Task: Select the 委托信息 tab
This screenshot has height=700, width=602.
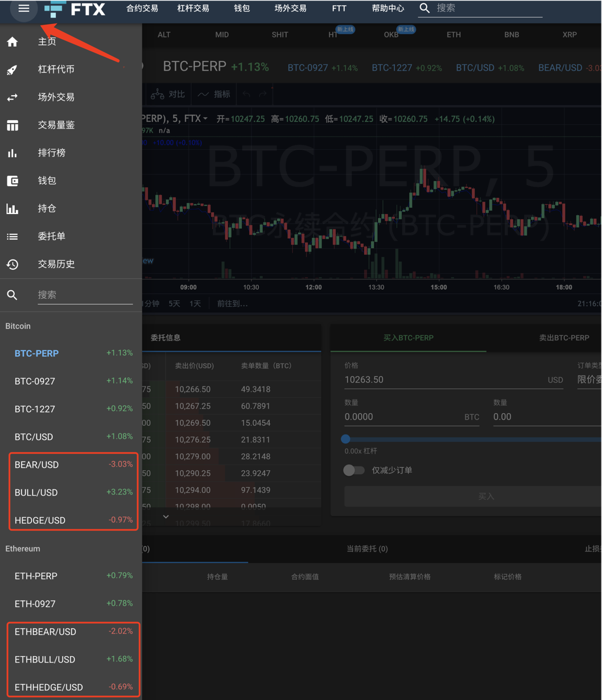Action: pyautogui.click(x=166, y=338)
